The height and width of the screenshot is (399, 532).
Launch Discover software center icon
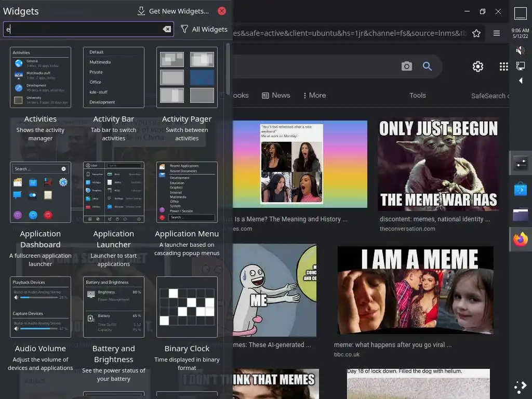point(521,189)
